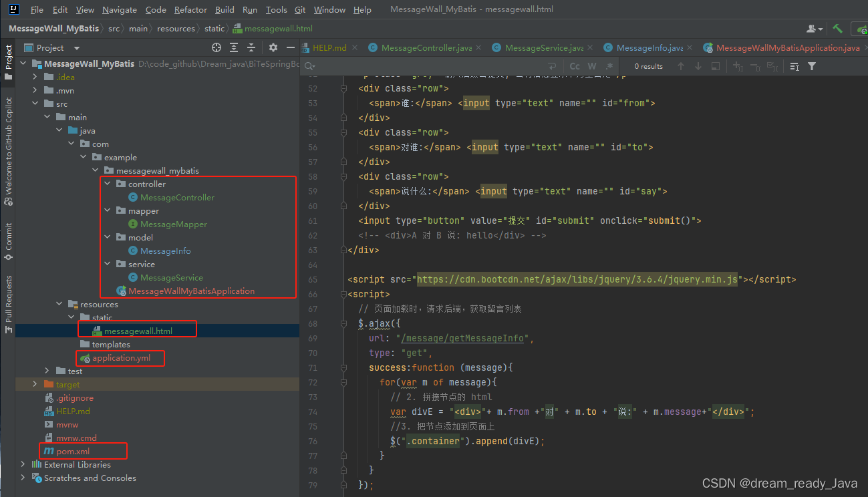Click the Expand All icon in Project panel
The height and width of the screenshot is (497, 868).
coord(234,47)
